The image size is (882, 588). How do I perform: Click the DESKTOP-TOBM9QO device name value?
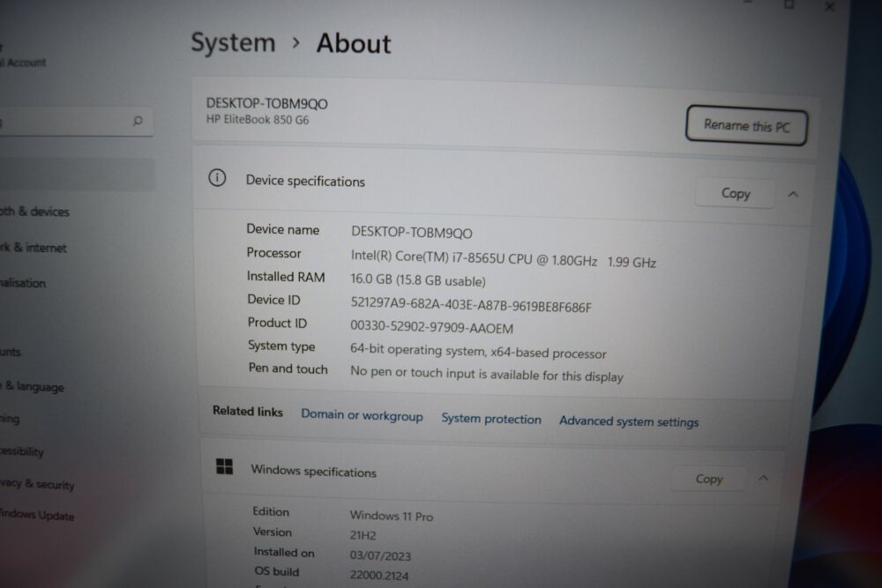412,232
